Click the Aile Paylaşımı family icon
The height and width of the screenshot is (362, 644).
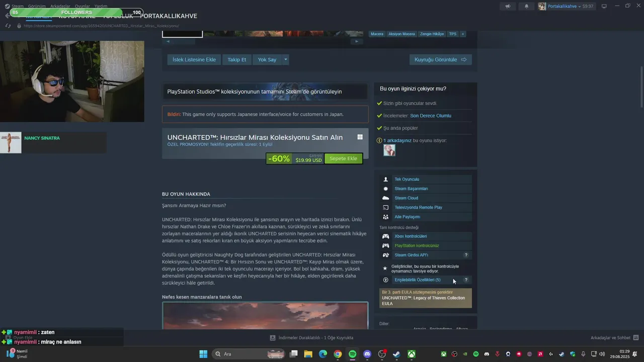click(385, 217)
